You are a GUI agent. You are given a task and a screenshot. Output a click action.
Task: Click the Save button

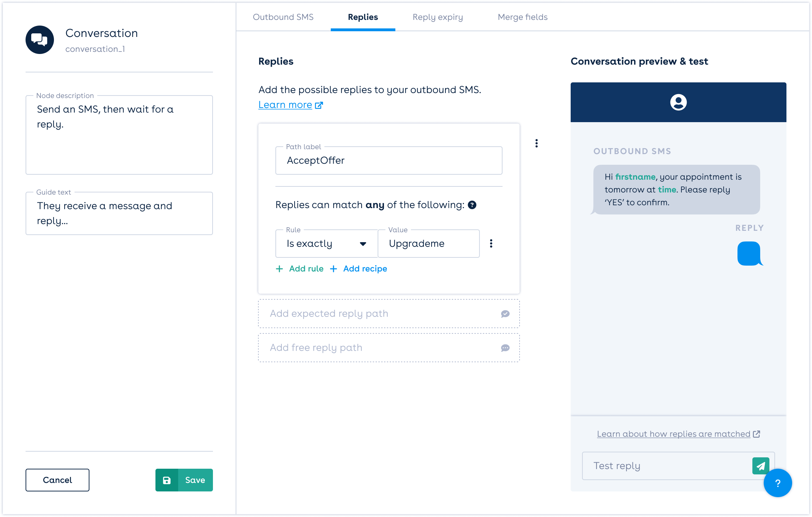pos(184,480)
